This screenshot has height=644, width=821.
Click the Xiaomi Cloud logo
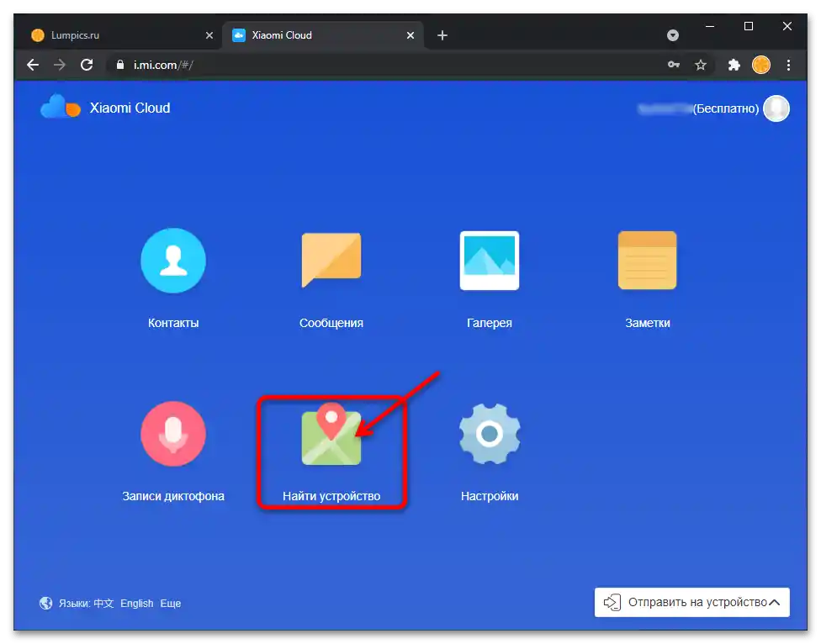click(61, 107)
